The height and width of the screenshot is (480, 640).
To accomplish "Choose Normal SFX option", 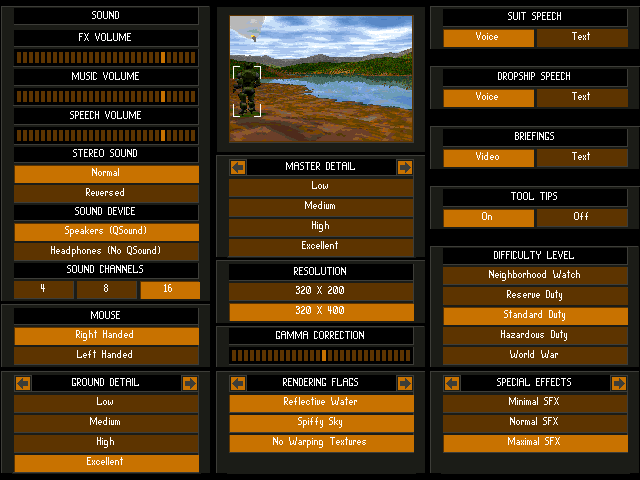I will tap(536, 423).
